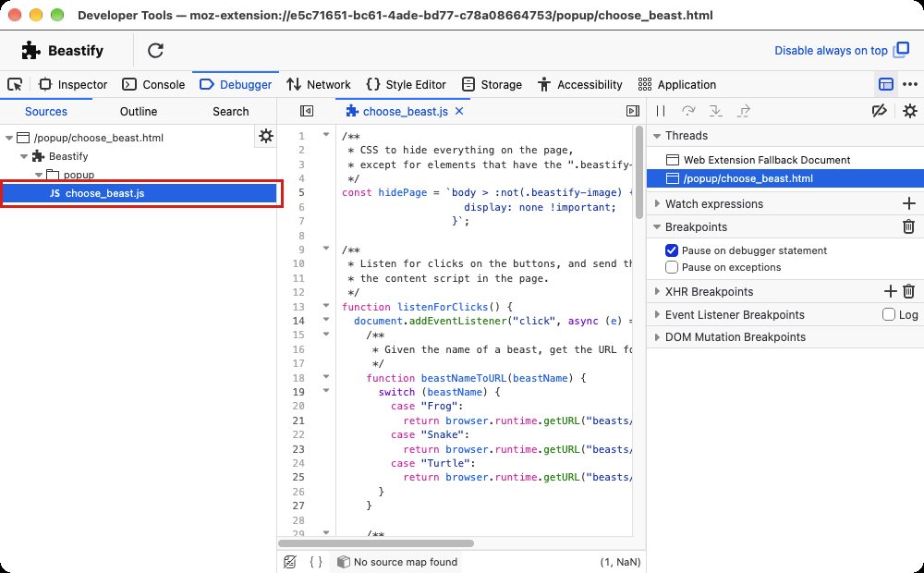Enable Pause on exceptions

point(671,268)
